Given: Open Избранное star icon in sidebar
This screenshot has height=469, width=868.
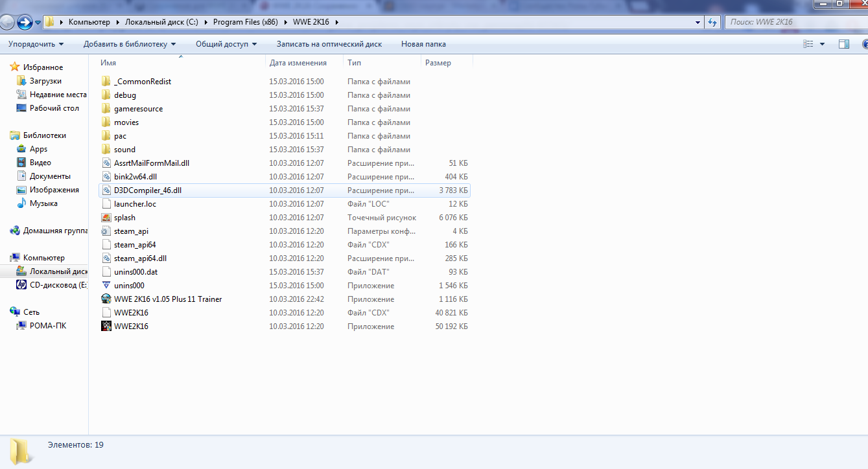Looking at the screenshot, I should click(15, 67).
